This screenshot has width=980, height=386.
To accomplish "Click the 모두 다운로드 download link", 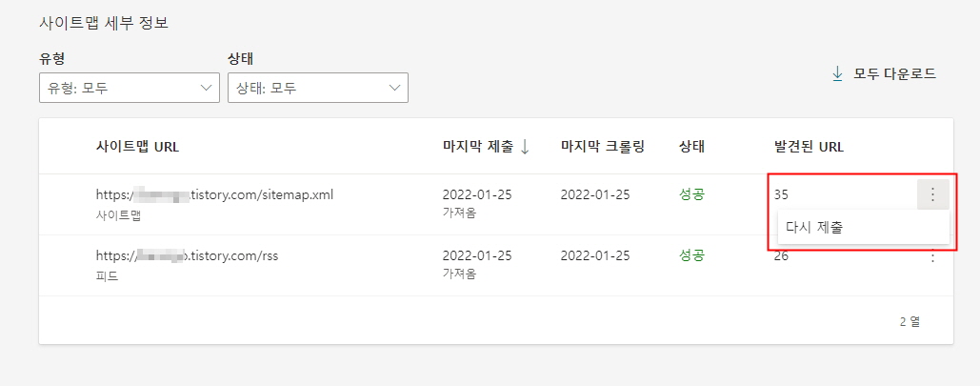I will click(x=885, y=73).
